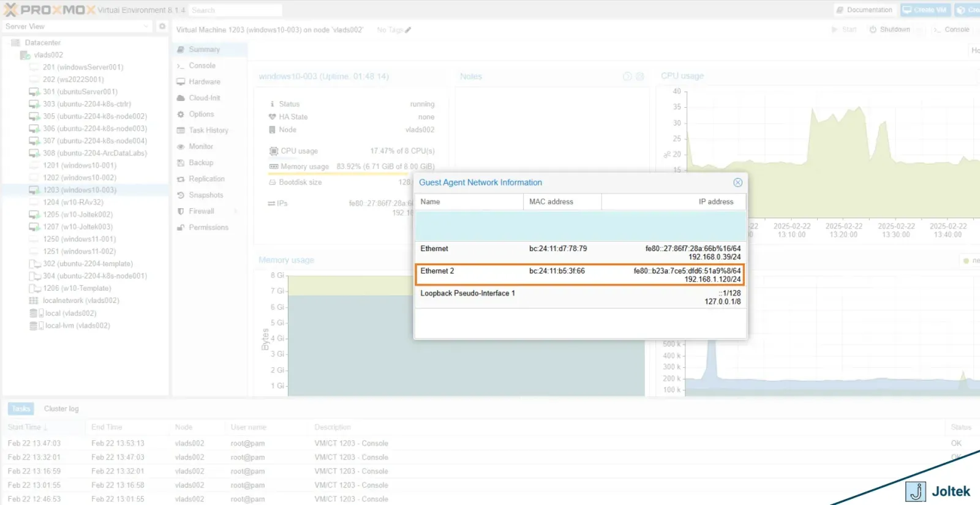The height and width of the screenshot is (505, 980).
Task: Select the task started Feb 22 13:16:59
Action: click(x=490, y=471)
